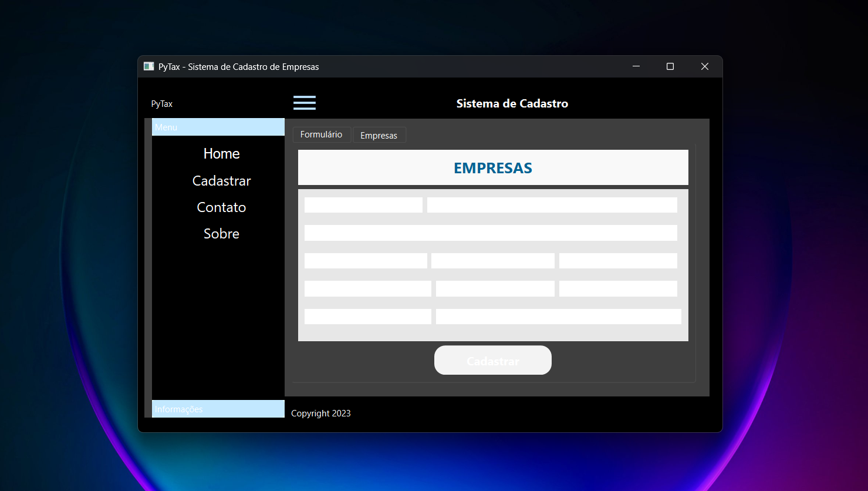Select Cadastrar in the sidebar menu

click(221, 180)
